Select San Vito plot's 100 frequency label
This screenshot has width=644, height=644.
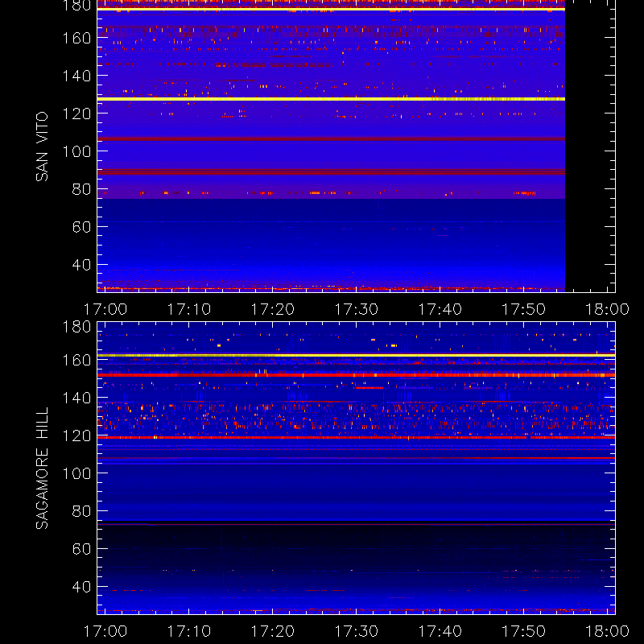[76, 151]
